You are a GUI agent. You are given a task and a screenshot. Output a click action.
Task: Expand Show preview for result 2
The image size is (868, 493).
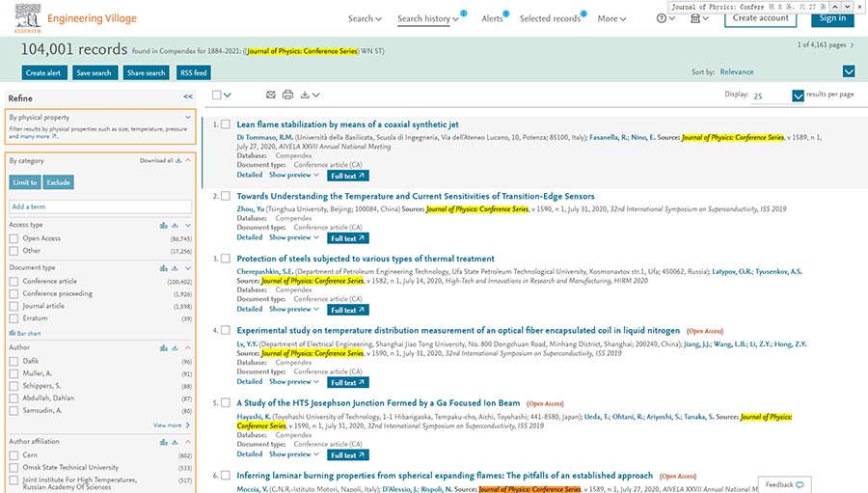click(294, 237)
